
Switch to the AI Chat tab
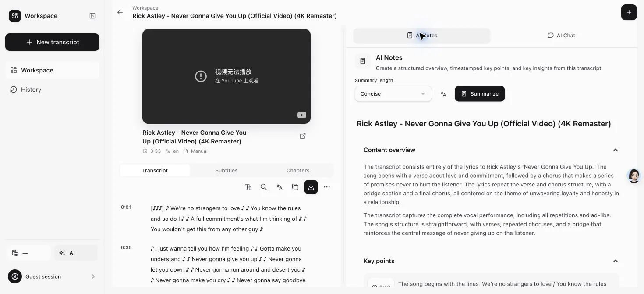tap(561, 36)
